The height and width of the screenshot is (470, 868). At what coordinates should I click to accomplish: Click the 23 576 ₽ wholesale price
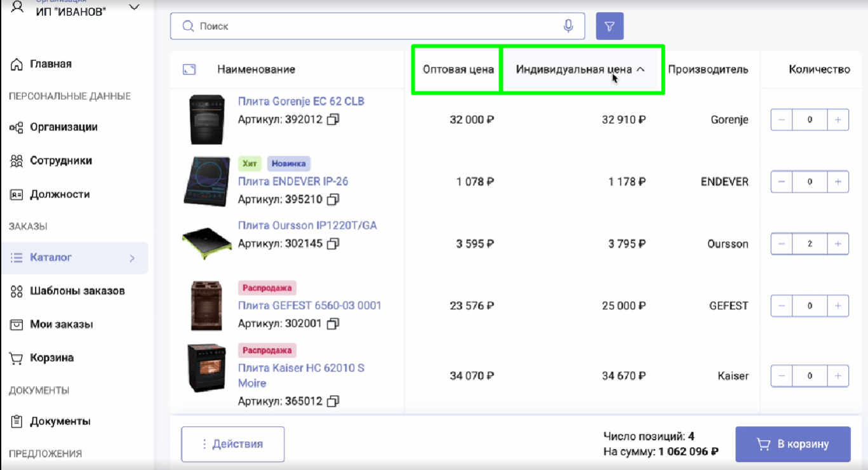472,305
